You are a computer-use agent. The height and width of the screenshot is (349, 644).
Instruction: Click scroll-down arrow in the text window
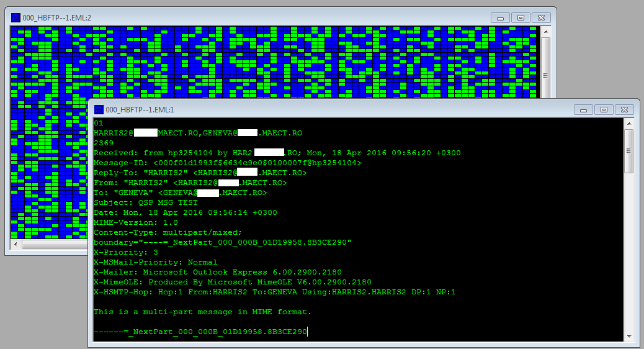(628, 337)
